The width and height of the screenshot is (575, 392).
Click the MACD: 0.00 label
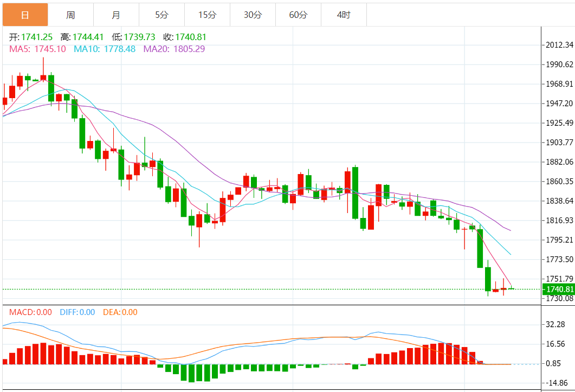point(30,312)
